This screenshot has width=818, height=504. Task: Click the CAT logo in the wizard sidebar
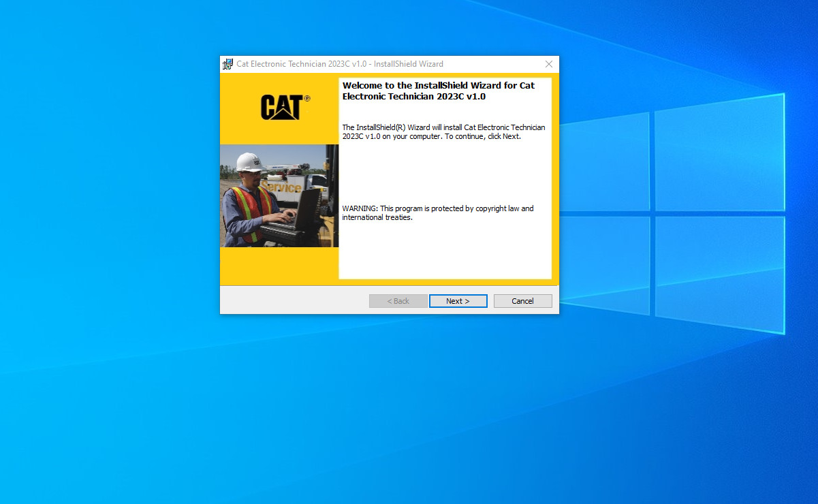[x=283, y=106]
